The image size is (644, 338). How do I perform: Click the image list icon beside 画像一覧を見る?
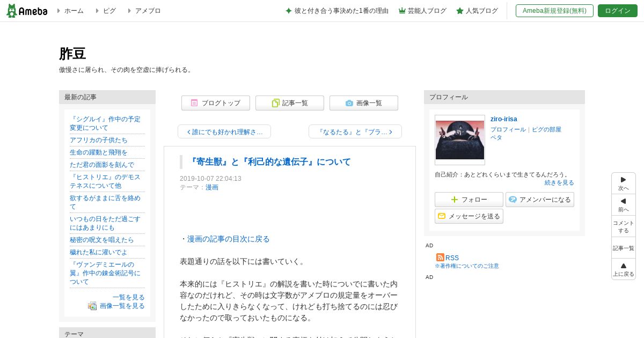pos(92,306)
